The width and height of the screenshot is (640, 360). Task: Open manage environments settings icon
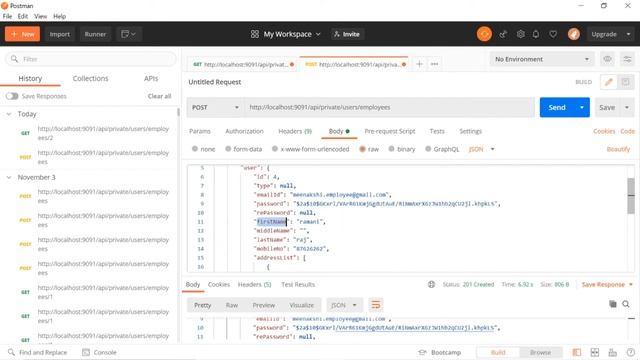(x=627, y=59)
